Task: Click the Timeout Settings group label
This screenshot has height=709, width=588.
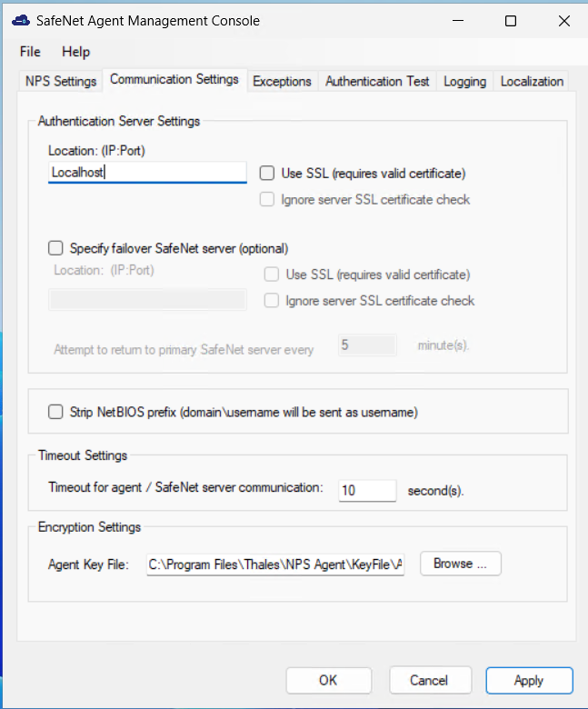Action: [83, 455]
